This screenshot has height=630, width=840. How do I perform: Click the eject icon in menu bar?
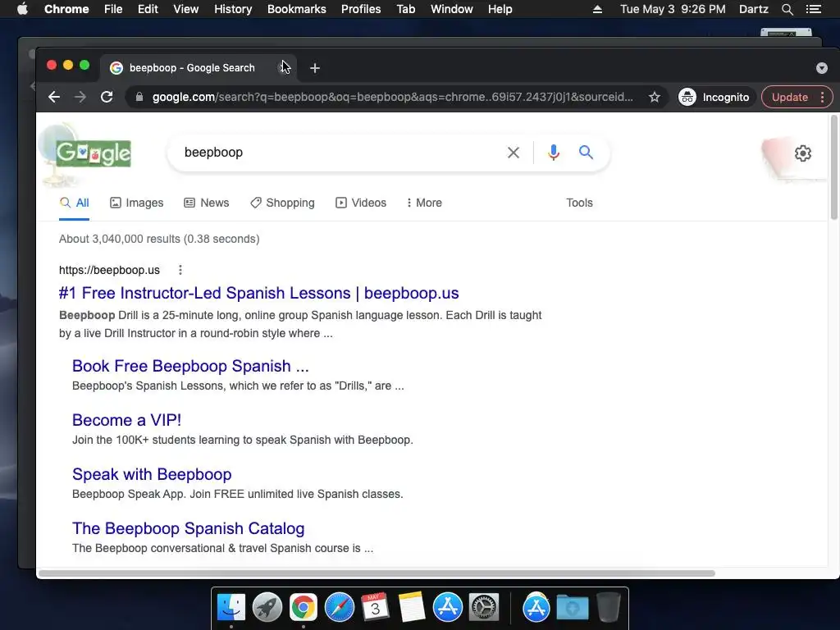[597, 9]
